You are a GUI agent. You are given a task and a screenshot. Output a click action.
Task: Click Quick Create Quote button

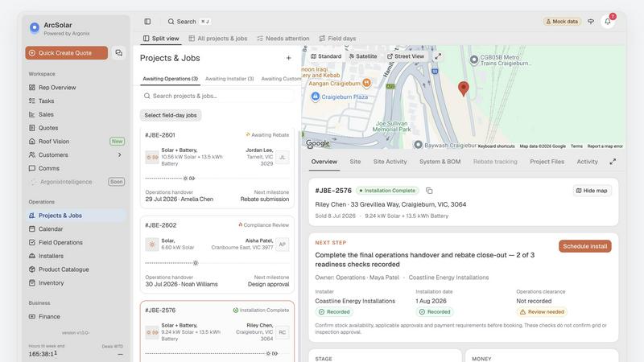[x=67, y=53]
